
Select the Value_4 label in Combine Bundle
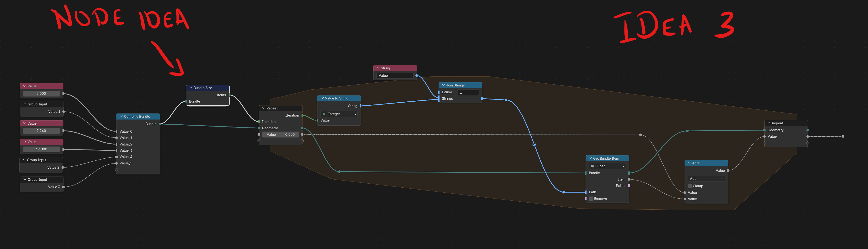click(126, 157)
